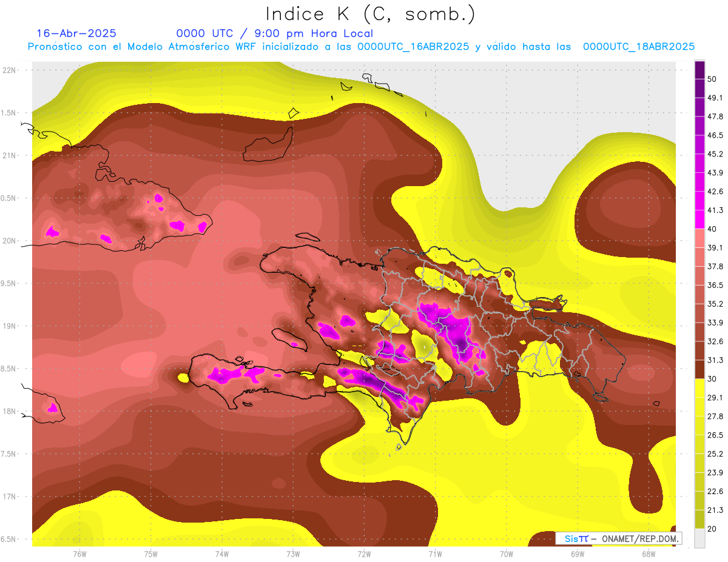Click the 74W longitude axis label
The width and height of the screenshot is (728, 562).
222,554
